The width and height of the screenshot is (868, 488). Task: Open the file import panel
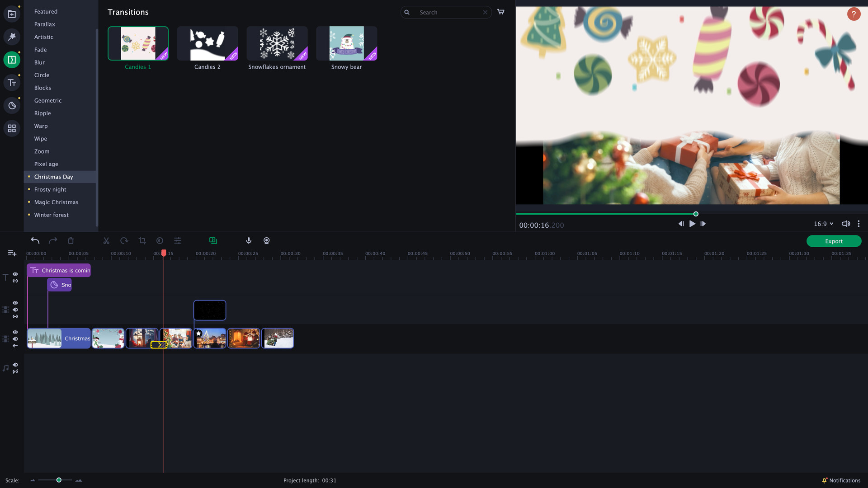pyautogui.click(x=12, y=14)
